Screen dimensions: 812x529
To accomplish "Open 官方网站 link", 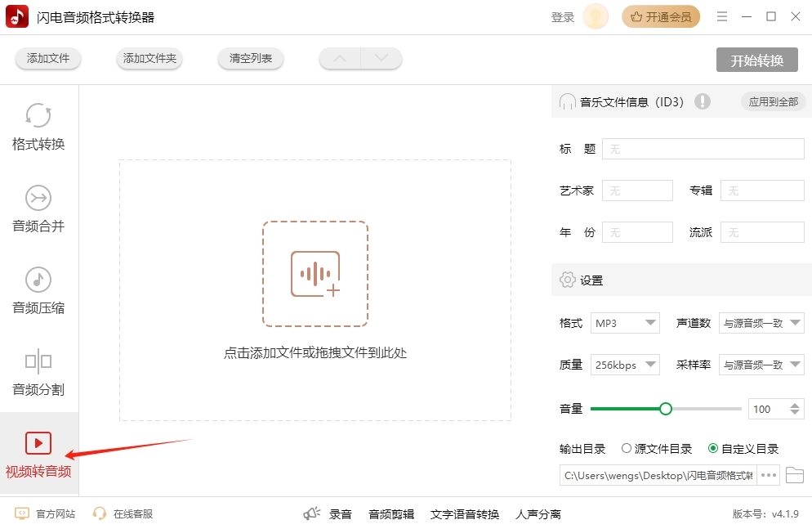I will click(x=56, y=513).
